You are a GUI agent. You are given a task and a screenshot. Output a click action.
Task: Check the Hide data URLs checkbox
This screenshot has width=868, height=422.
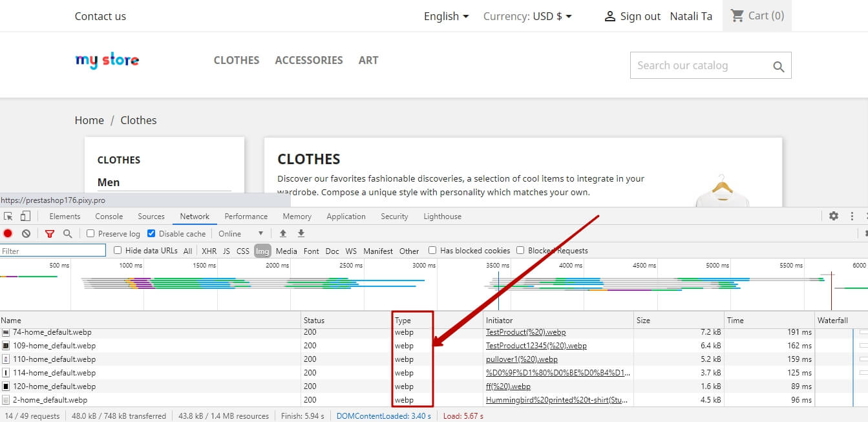(x=118, y=251)
